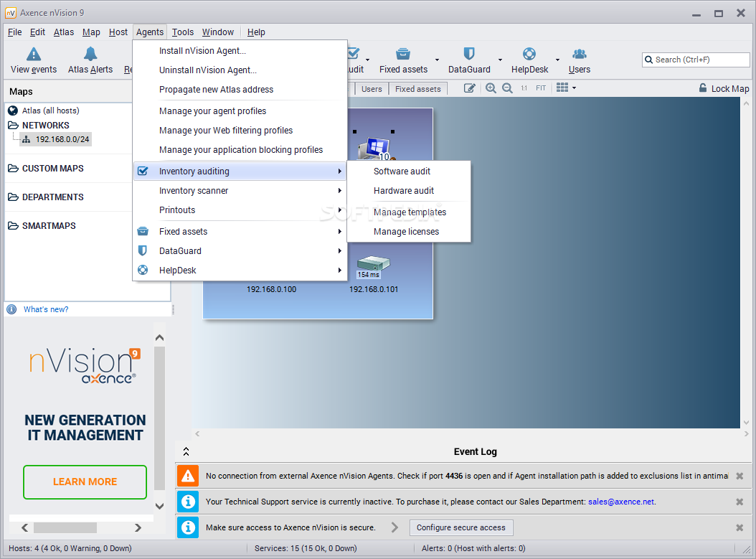Open the DataGuard shield toolbar icon
This screenshot has width=756, height=559.
point(468,54)
